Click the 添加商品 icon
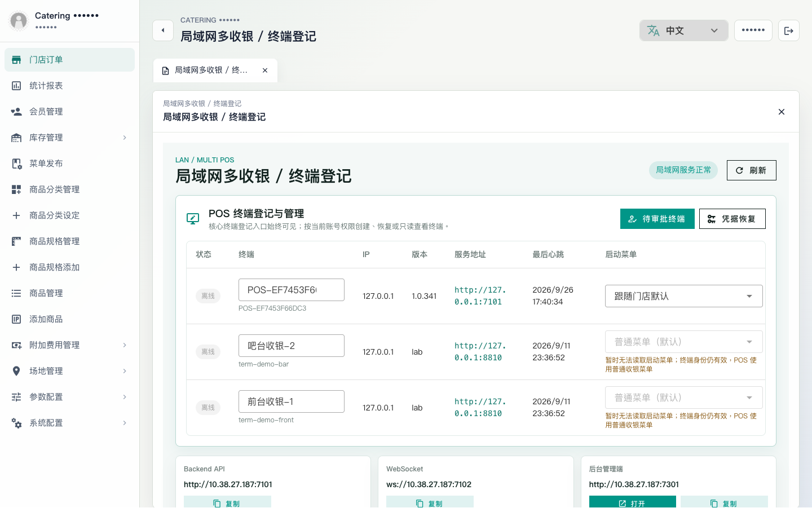This screenshot has width=812, height=521. (16, 319)
